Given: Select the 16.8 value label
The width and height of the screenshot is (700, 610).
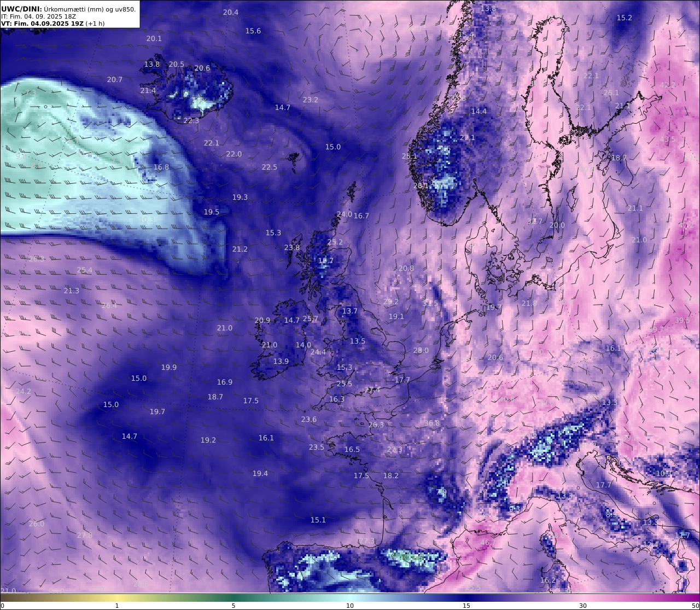Looking at the screenshot, I should point(161,167).
